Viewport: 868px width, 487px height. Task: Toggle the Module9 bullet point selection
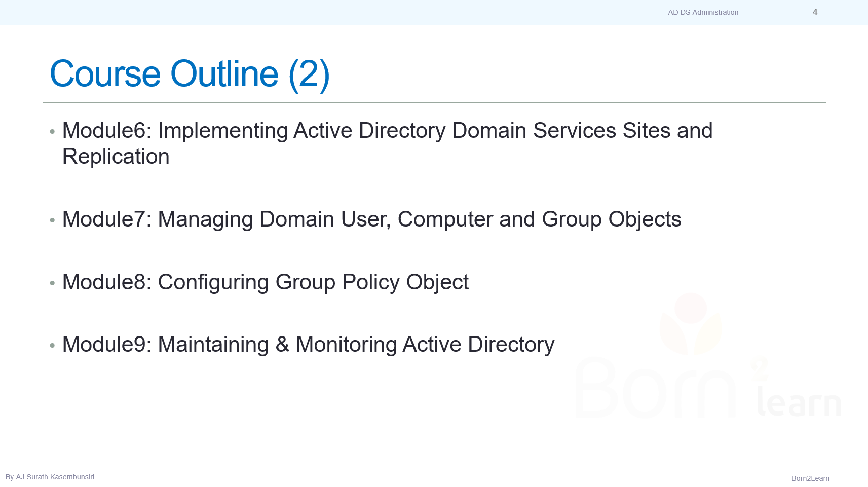point(52,345)
